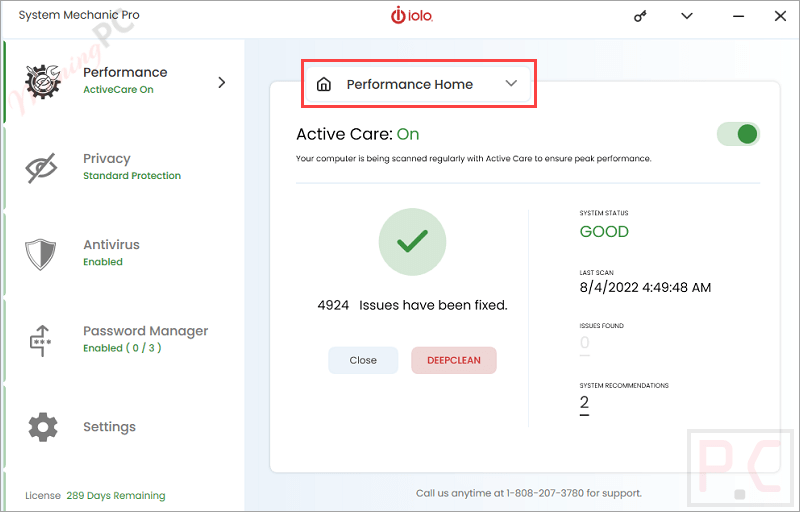800x512 pixels.
Task: Select the Antivirus sidebar item
Action: (x=125, y=253)
